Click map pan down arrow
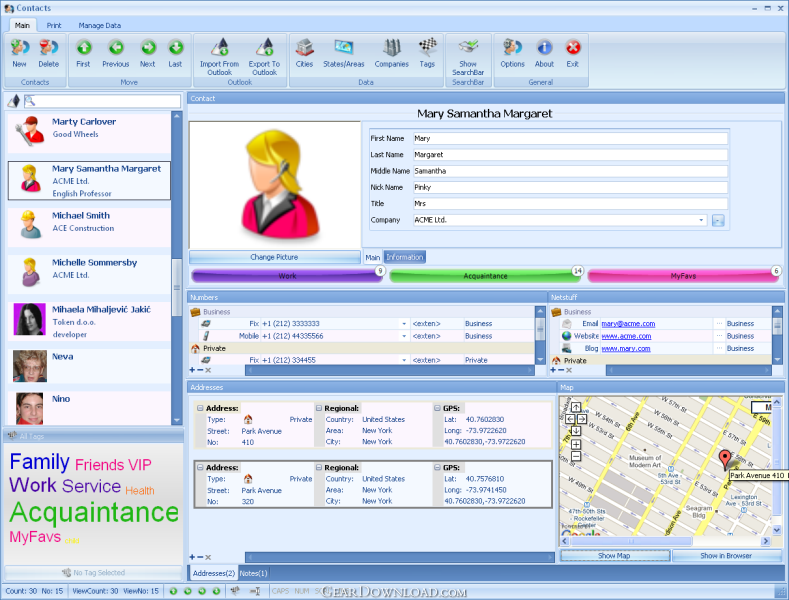 tap(576, 431)
